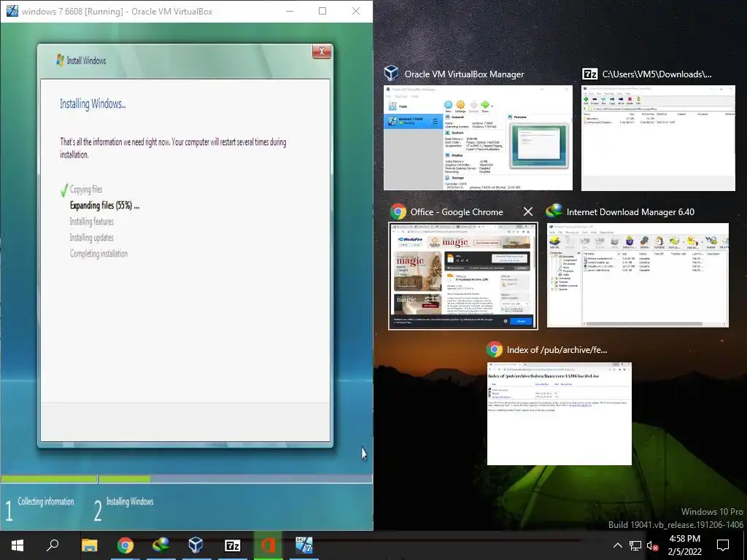Open the Action Center notifications icon
Image resolution: width=747 pixels, height=560 pixels.
point(723,545)
